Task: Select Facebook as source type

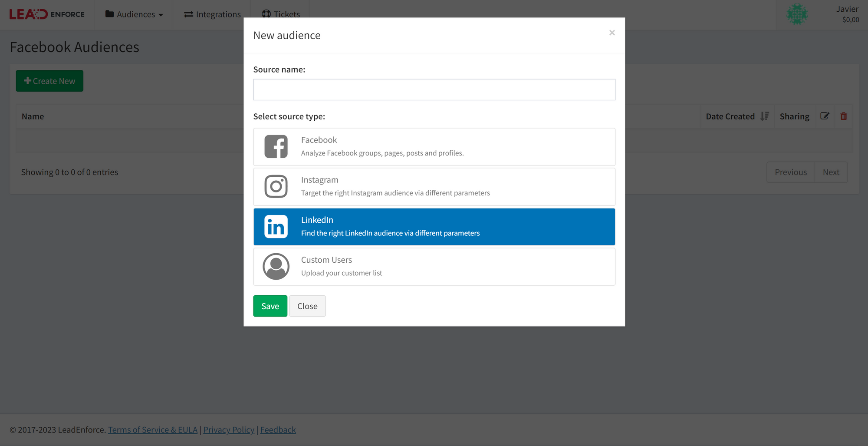Action: tap(434, 147)
